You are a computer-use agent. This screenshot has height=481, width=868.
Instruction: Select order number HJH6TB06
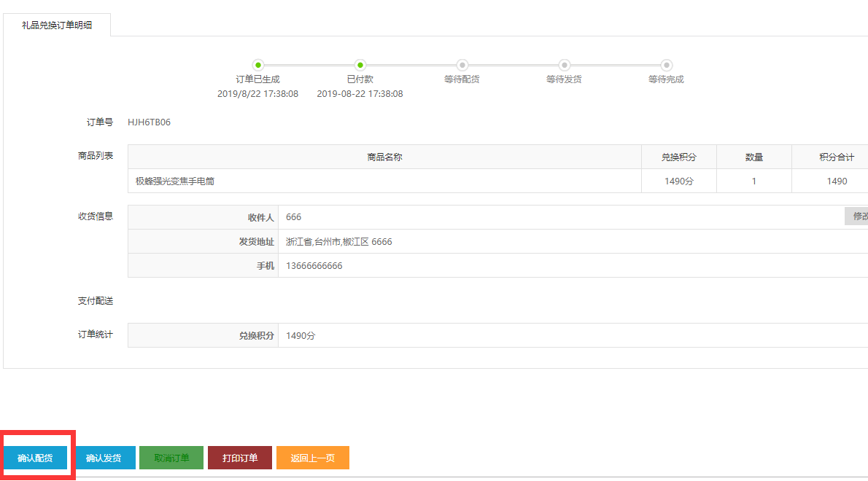(x=149, y=122)
